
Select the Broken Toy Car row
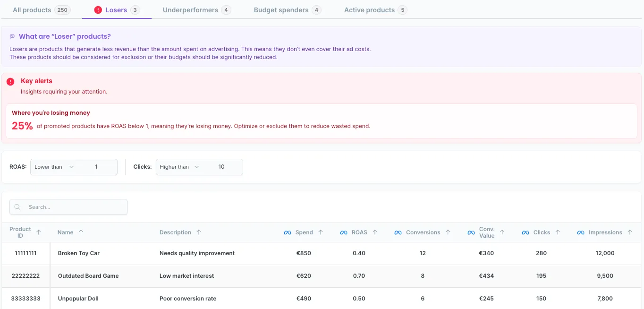coord(322,253)
